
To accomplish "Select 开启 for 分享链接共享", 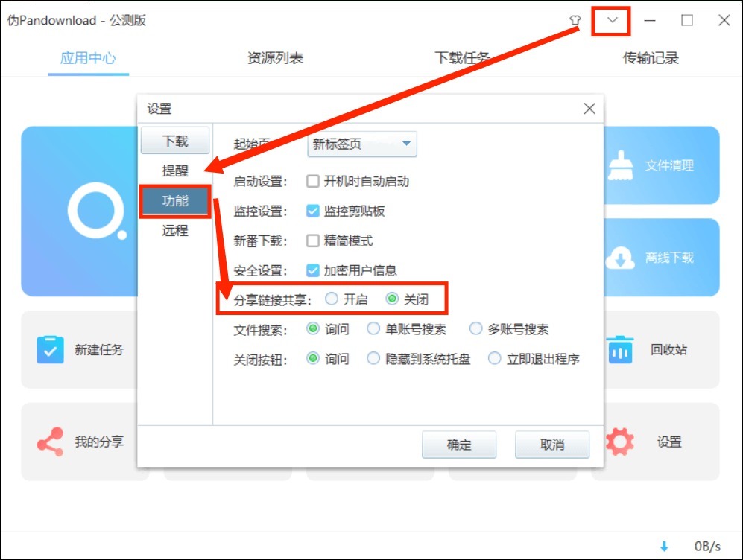I will click(x=331, y=299).
